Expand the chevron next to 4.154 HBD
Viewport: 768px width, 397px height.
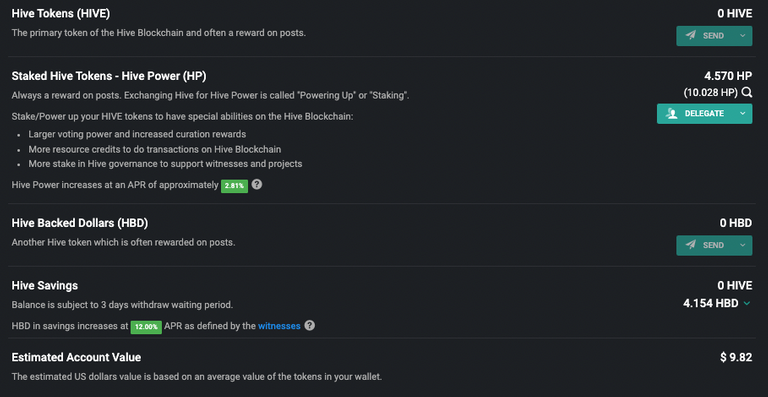tap(746, 304)
